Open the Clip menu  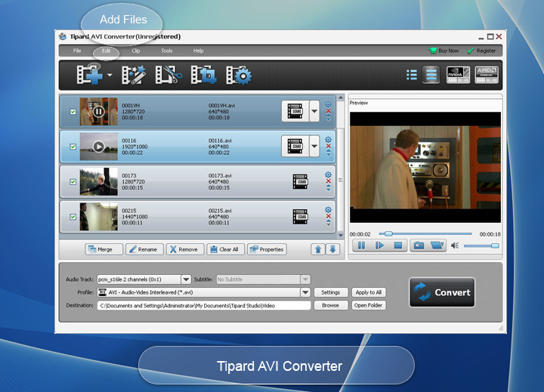coord(136,51)
